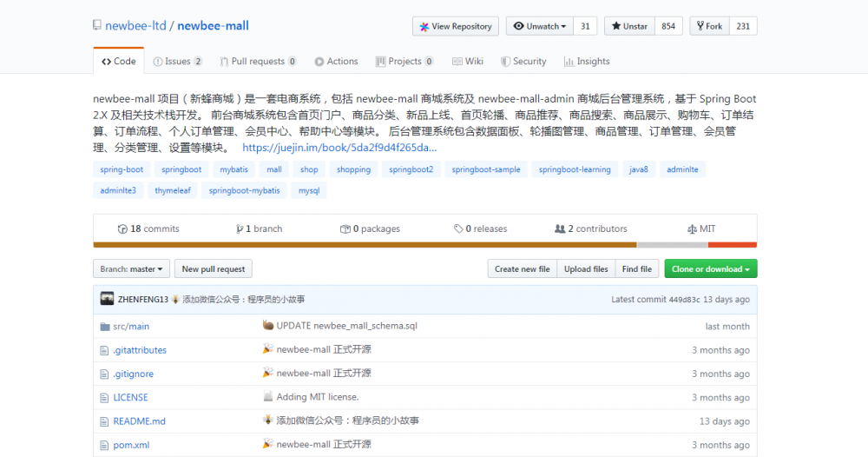Open the Actions tab
868x457 pixels.
click(337, 61)
